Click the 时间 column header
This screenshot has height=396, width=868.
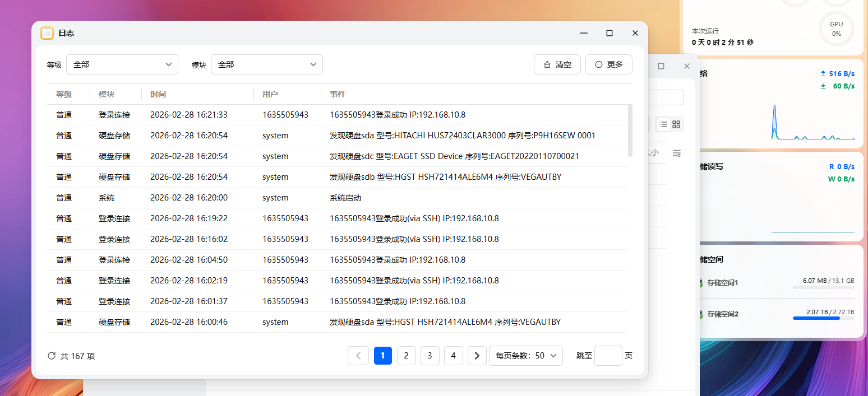click(x=158, y=94)
